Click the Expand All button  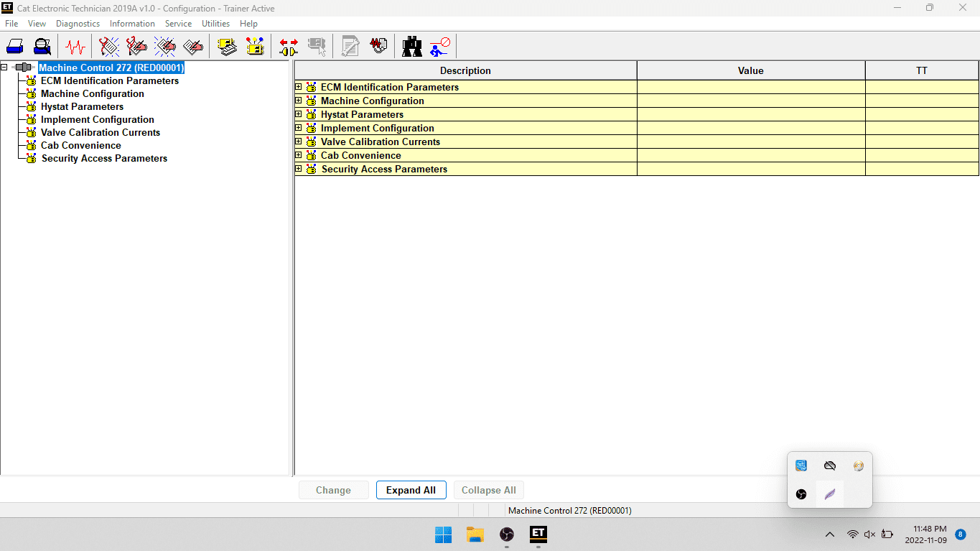tap(411, 490)
